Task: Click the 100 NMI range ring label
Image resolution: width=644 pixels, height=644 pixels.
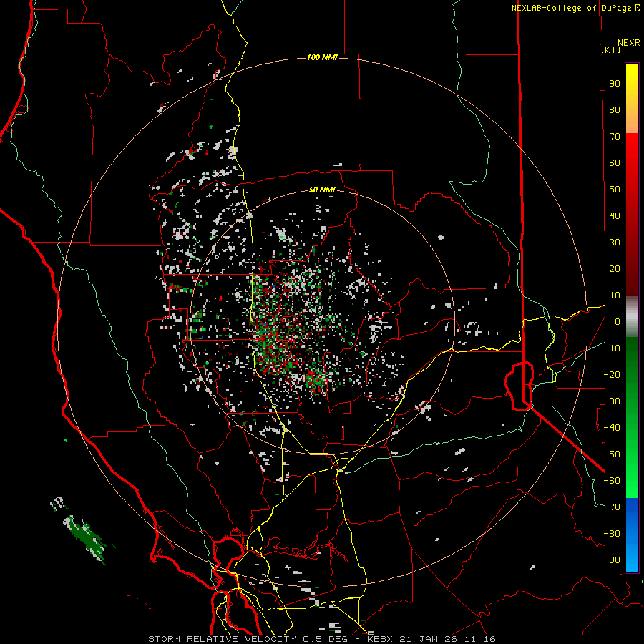Action: tap(322, 57)
